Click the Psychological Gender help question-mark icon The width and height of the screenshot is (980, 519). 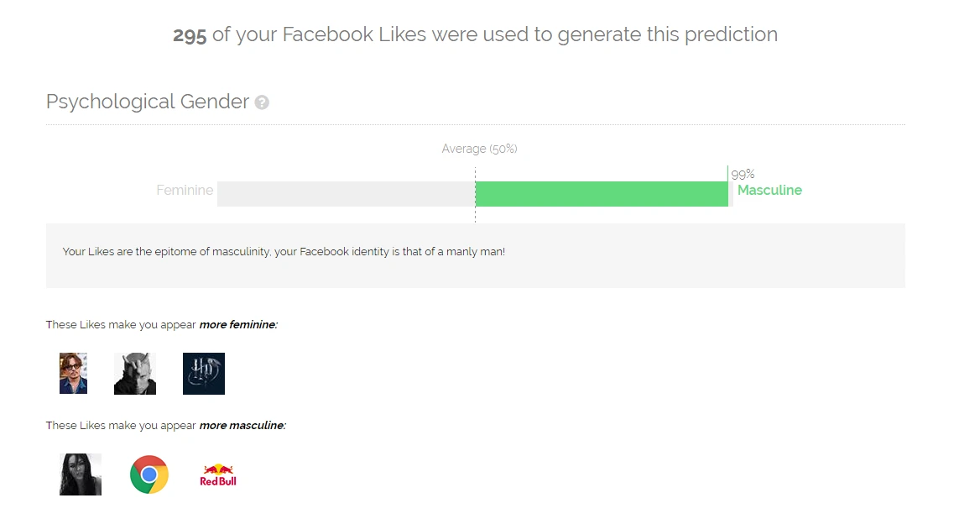262,102
